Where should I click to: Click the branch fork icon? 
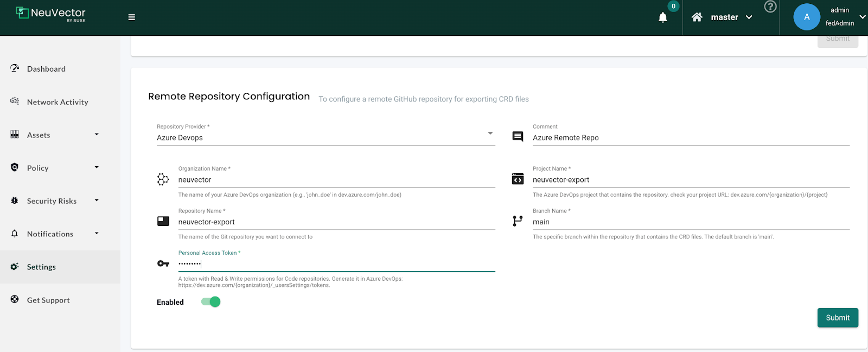[518, 221]
